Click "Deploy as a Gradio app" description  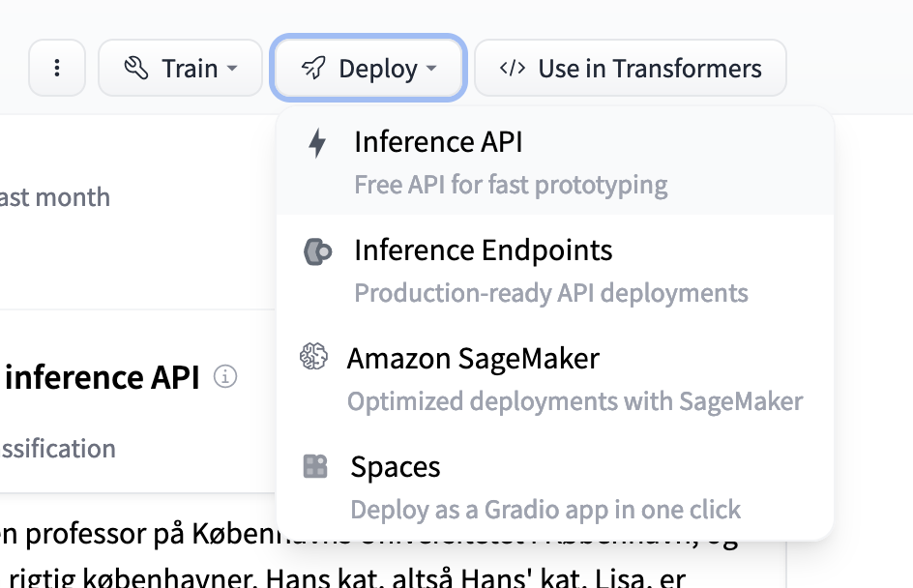[545, 510]
